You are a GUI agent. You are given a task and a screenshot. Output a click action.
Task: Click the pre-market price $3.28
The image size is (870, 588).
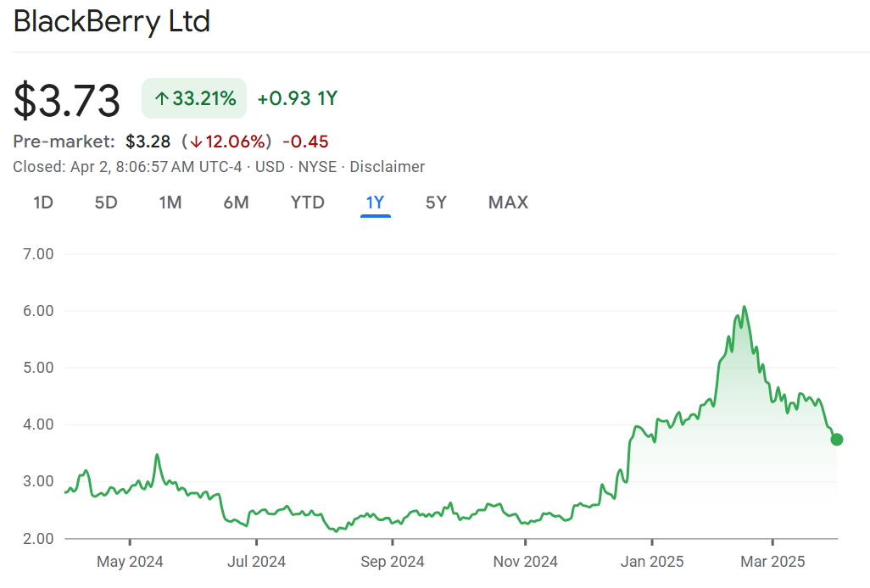(x=148, y=141)
